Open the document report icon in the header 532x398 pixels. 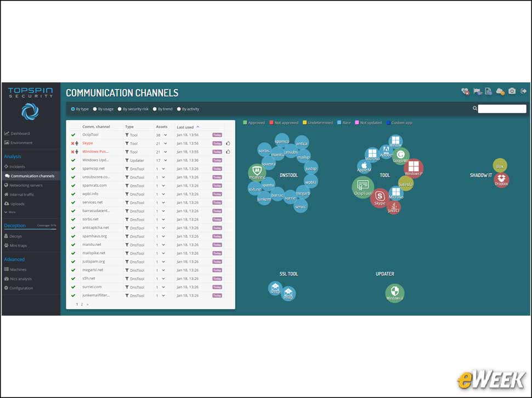pyautogui.click(x=489, y=91)
